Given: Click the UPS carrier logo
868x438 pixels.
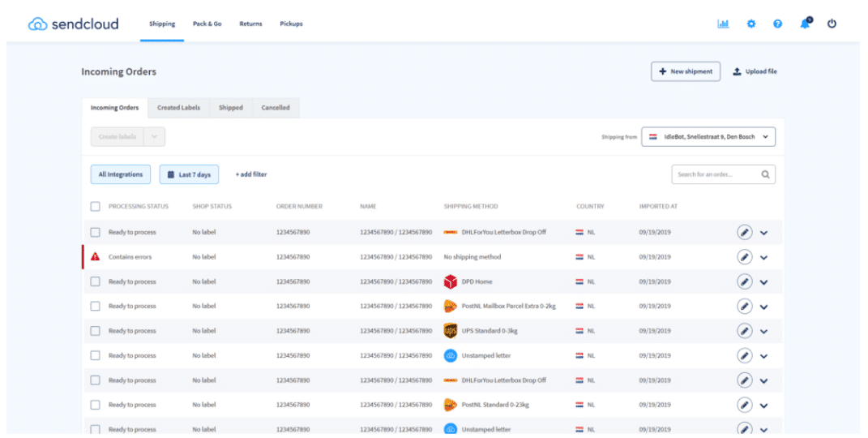Looking at the screenshot, I should (451, 331).
